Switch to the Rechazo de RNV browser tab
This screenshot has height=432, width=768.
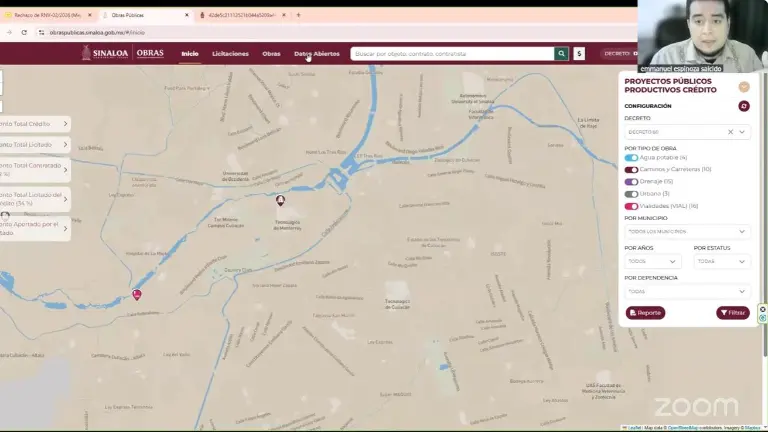(48, 15)
